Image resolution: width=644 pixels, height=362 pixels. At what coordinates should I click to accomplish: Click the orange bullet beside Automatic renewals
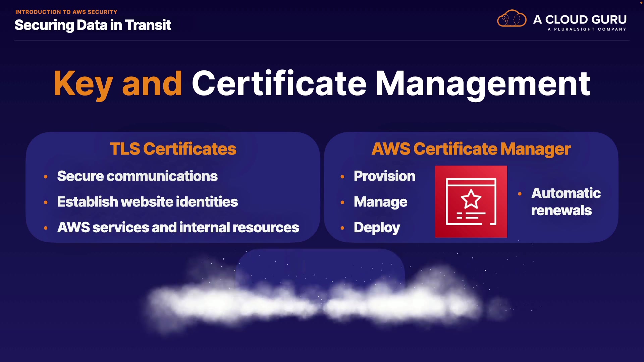pos(520,194)
